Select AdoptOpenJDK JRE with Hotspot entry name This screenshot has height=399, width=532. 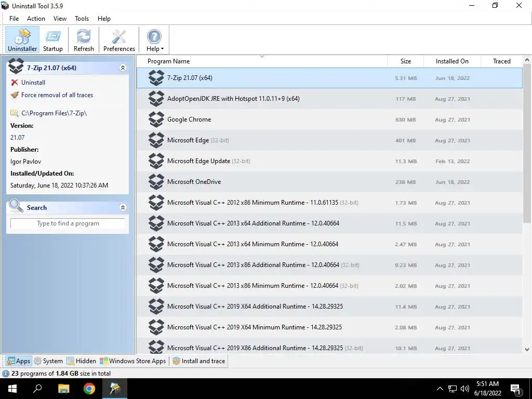[233, 99]
